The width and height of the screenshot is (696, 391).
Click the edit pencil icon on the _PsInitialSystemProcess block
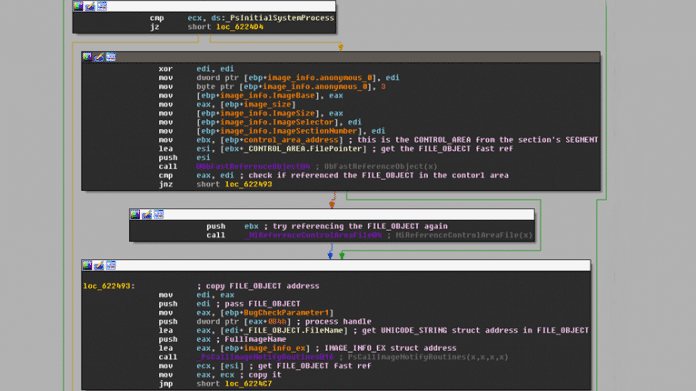coord(90,6)
